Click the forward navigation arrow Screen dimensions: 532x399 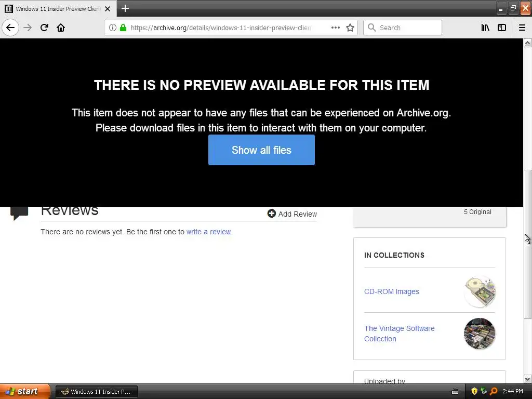pos(28,28)
